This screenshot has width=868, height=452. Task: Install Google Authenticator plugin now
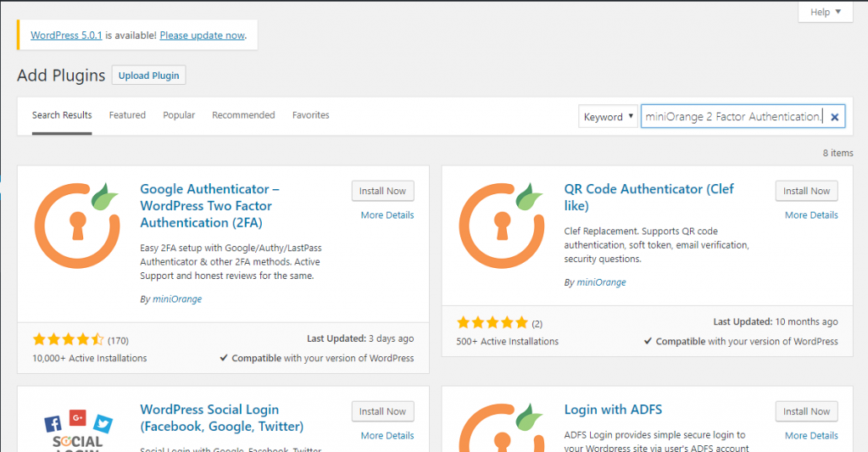tap(382, 191)
